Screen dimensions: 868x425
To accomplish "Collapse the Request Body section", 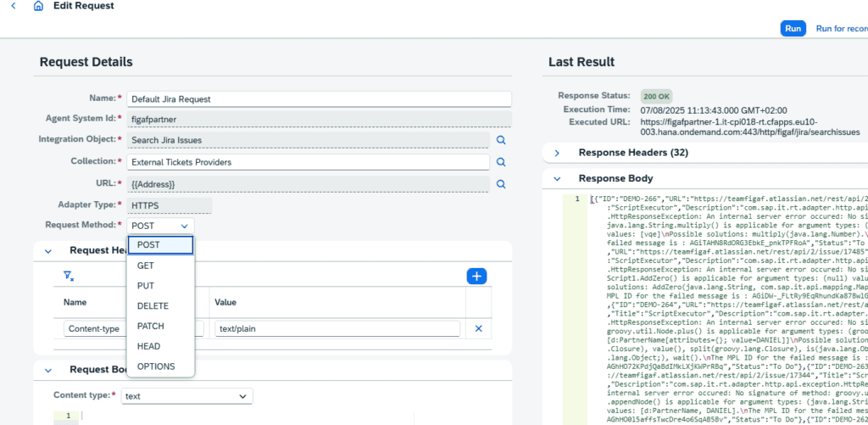I will (x=48, y=370).
